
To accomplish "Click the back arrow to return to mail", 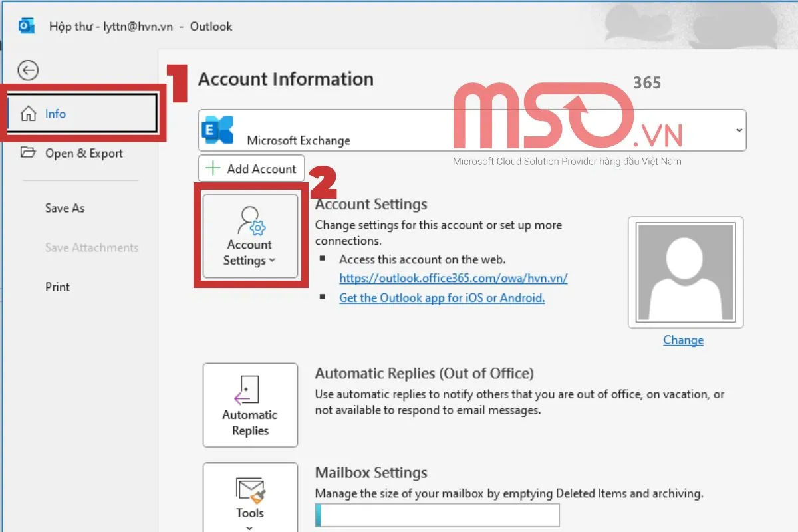I will pyautogui.click(x=27, y=70).
